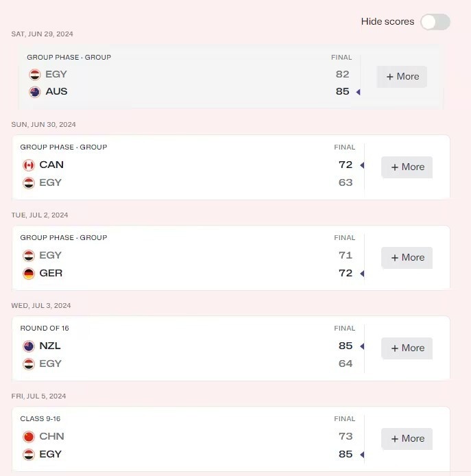Open More for NZL vs EGY game
471x476 pixels.
pos(407,348)
